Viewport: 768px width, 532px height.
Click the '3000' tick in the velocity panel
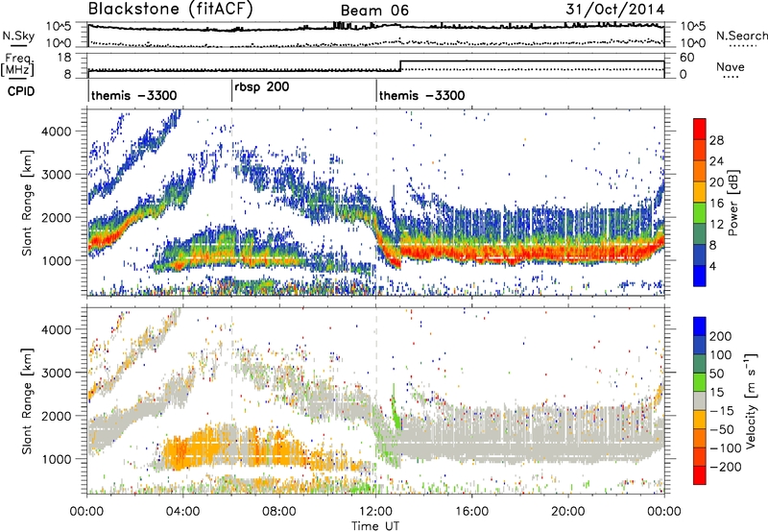point(57,373)
